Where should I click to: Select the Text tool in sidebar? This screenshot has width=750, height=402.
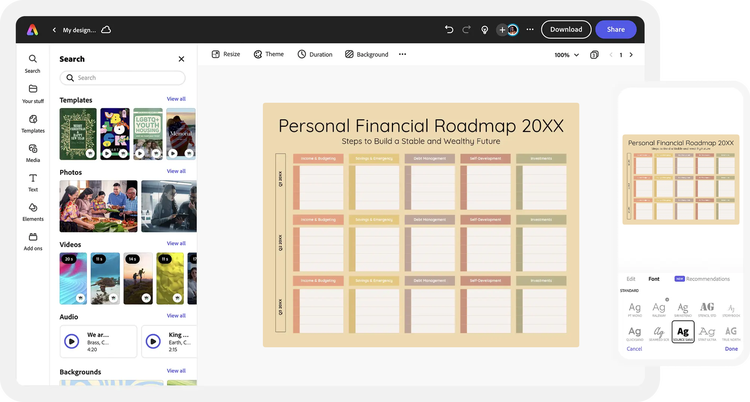coord(33,181)
